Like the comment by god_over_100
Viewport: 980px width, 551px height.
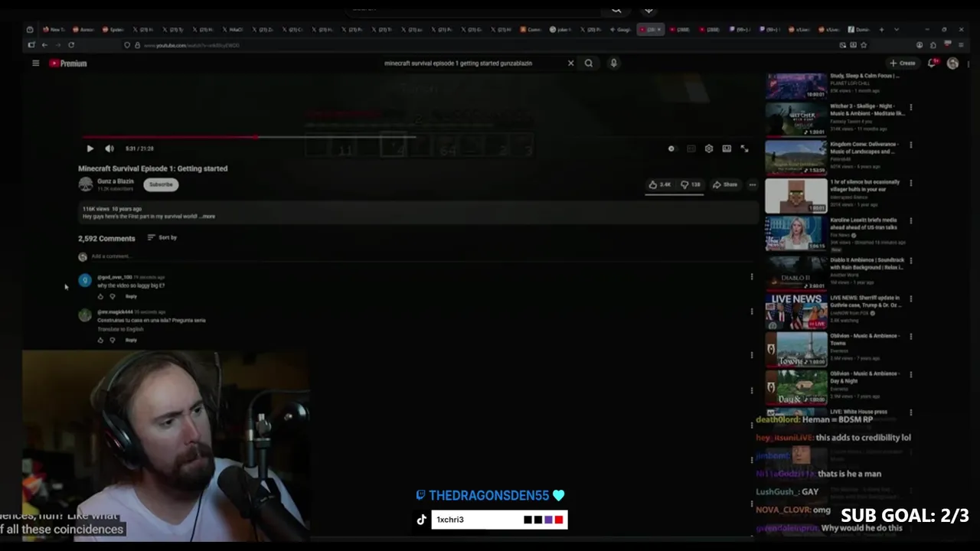100,296
